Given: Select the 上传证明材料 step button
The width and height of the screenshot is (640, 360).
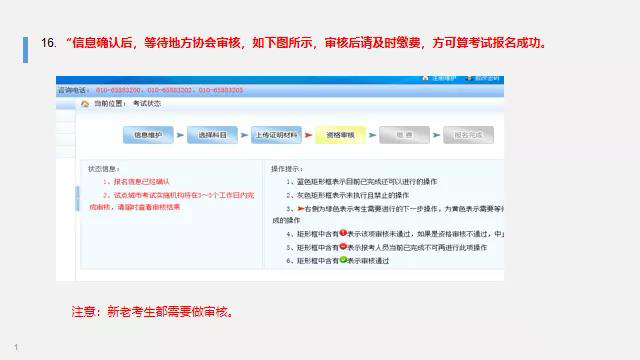Looking at the screenshot, I should pos(276,135).
